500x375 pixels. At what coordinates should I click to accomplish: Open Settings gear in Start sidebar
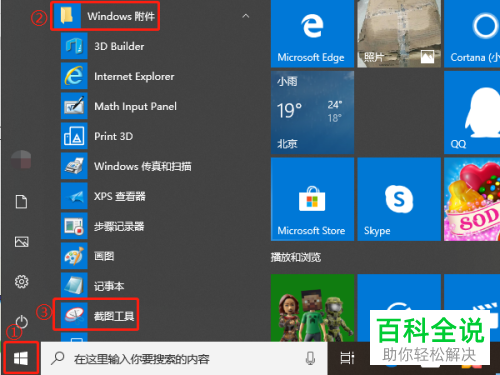pos(21,282)
